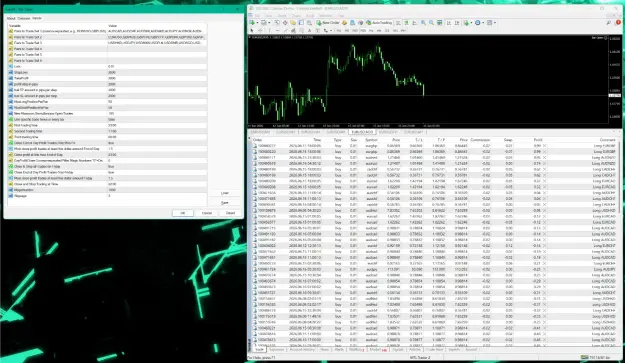Open the Strategy Tester magnifier icon
625x363 pixels.
click(x=309, y=23)
